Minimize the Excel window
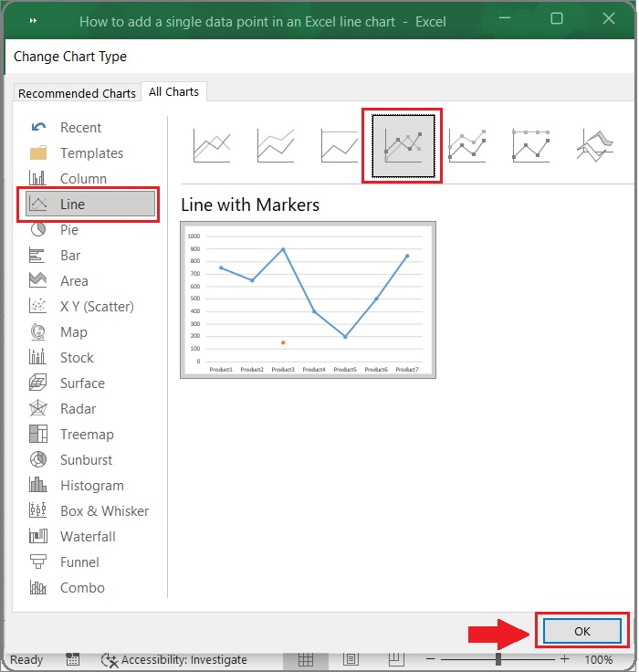The height and width of the screenshot is (672, 639). [505, 18]
